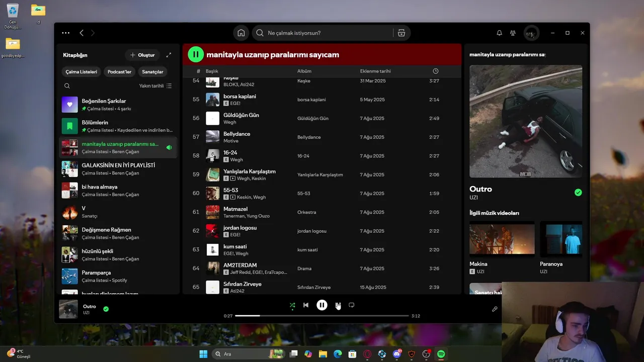Sort by the Başlık column header
644x362 pixels.
point(212,71)
